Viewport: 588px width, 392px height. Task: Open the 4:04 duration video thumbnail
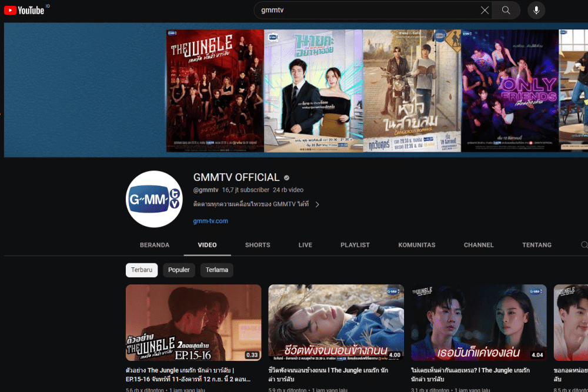point(479,323)
